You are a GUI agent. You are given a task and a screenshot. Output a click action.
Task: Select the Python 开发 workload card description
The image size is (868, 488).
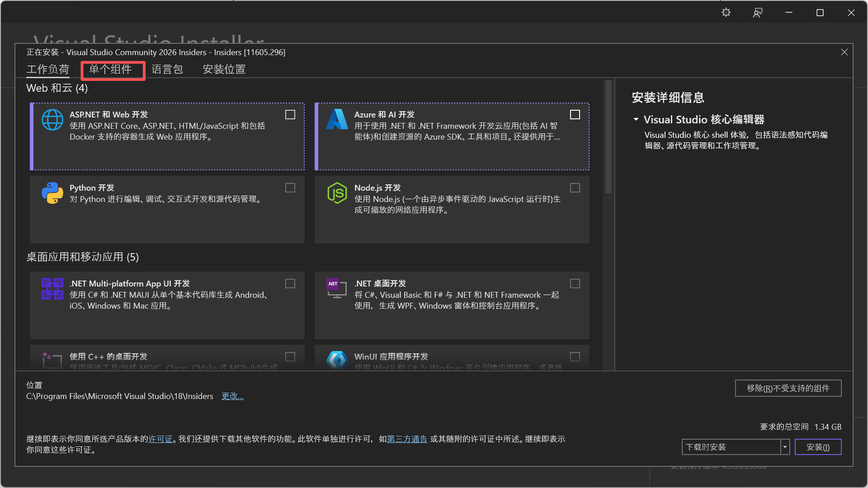(x=167, y=199)
